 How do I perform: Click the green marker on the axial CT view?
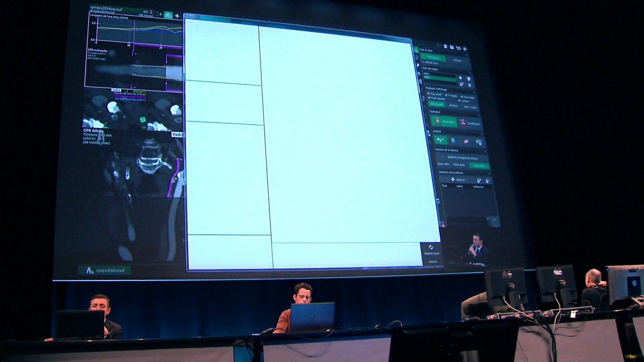pyautogui.click(x=142, y=119)
